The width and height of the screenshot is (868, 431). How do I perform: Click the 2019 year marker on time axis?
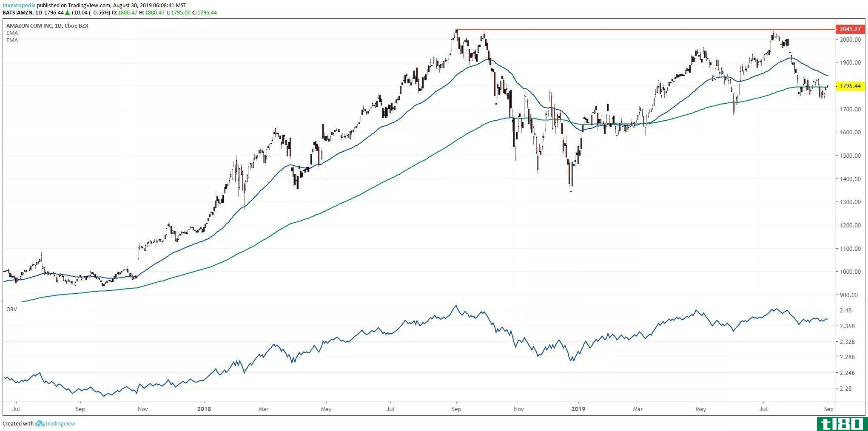pyautogui.click(x=578, y=409)
